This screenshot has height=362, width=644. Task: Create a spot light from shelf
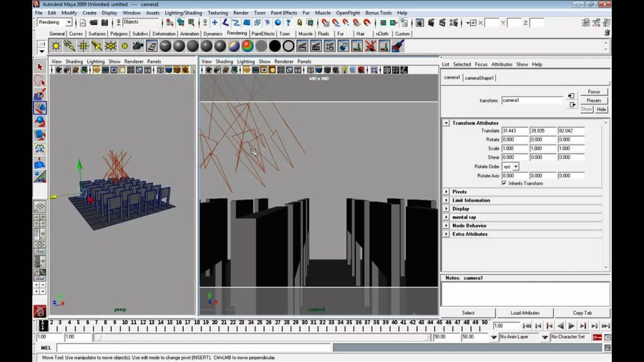click(x=97, y=46)
